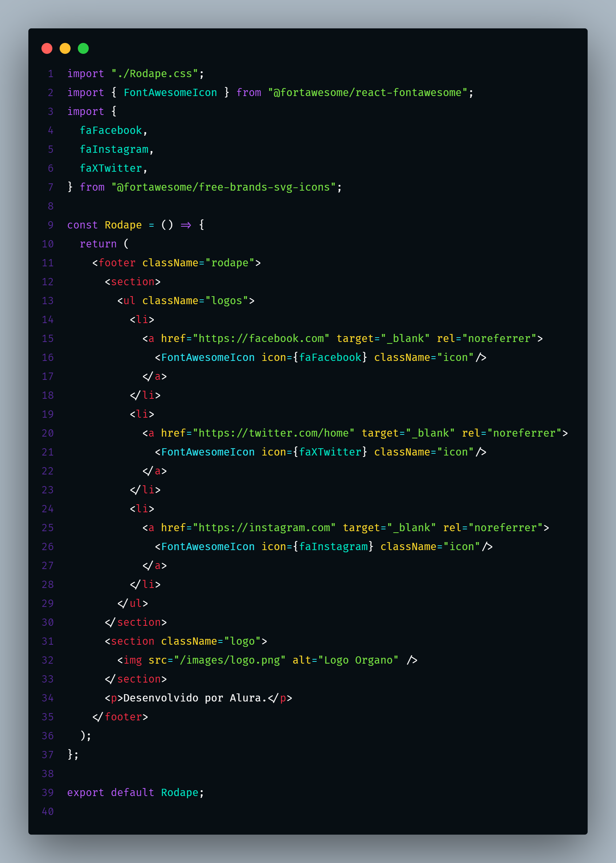
Task: Click the text "Desenvolvido por Alura."
Action: pyautogui.click(x=195, y=698)
